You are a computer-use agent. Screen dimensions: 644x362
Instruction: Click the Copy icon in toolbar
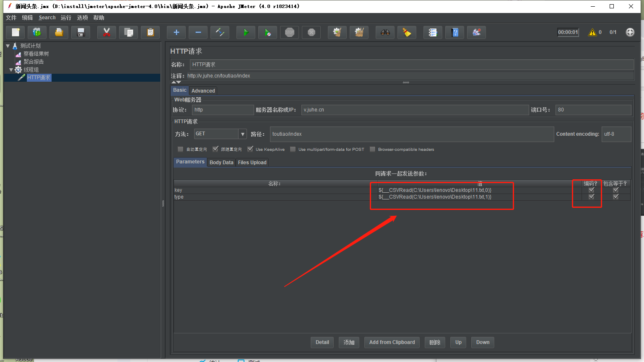click(x=129, y=32)
